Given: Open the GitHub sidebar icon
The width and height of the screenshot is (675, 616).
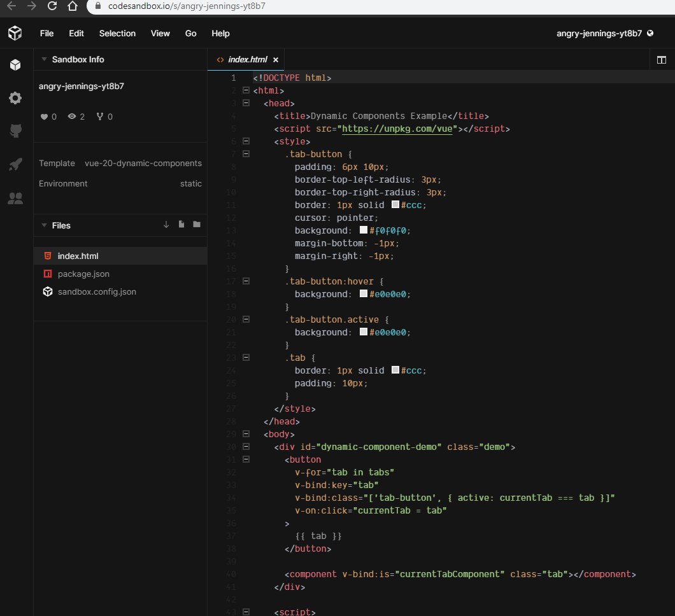Looking at the screenshot, I should click(x=15, y=130).
